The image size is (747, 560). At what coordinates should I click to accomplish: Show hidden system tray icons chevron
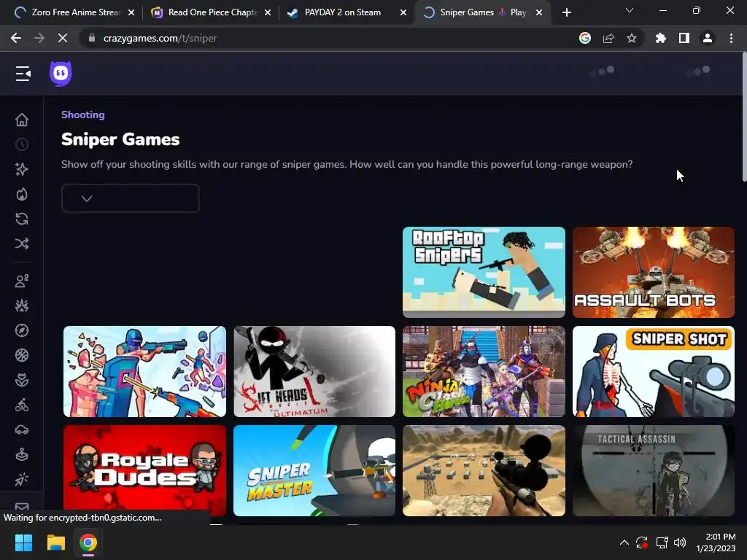pos(624,542)
